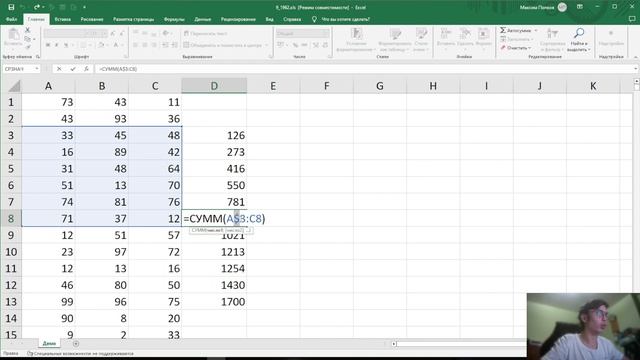The width and height of the screenshot is (640, 360).
Task: Click the Select All corner triangle
Action: click(x=14, y=86)
